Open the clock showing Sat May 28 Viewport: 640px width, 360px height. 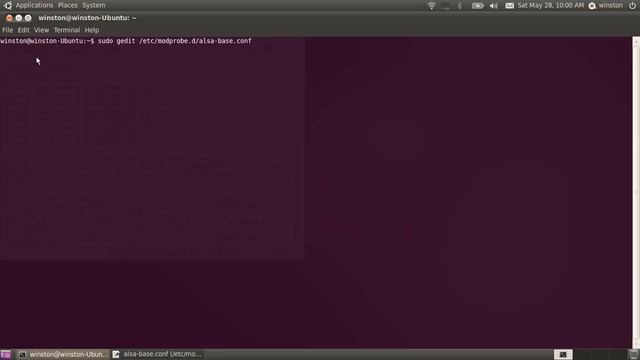click(x=551, y=5)
